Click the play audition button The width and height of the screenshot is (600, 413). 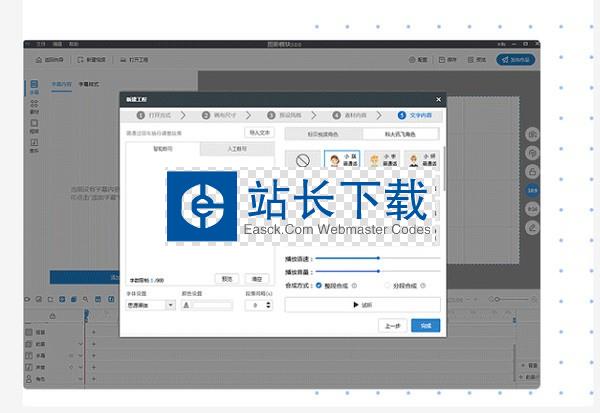tap(362, 305)
